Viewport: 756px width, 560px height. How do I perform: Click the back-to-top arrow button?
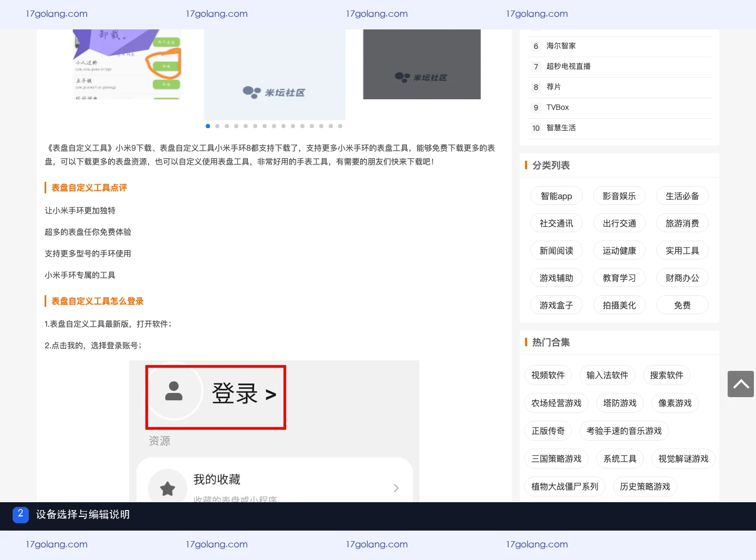[741, 384]
